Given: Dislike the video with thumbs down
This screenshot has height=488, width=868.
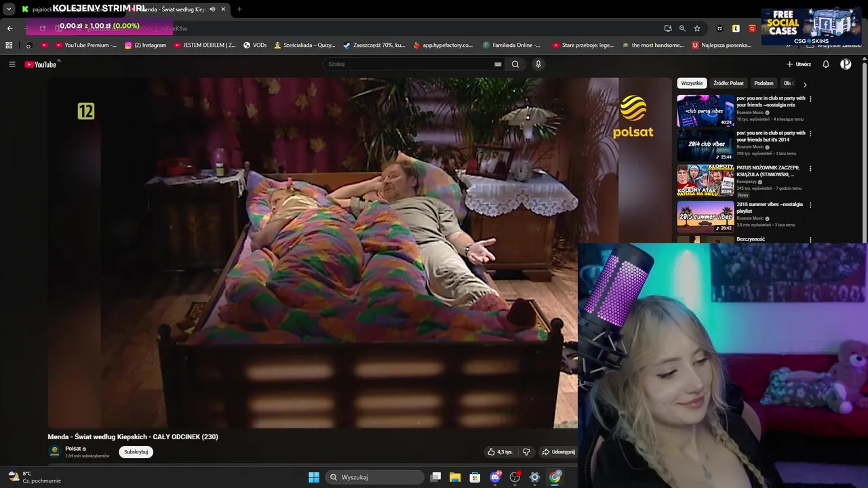Looking at the screenshot, I should (x=526, y=452).
